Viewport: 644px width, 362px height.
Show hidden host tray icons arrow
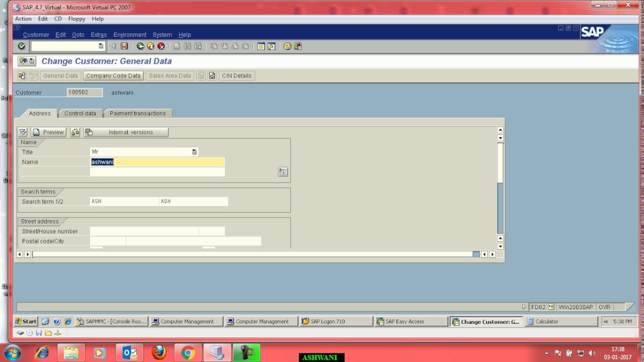coord(546,353)
